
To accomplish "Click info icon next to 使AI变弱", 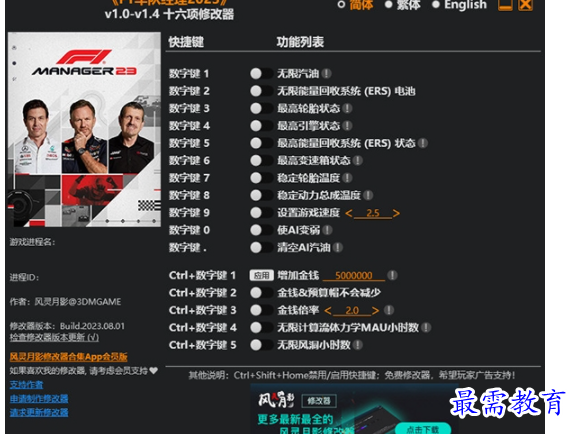I will click(328, 230).
